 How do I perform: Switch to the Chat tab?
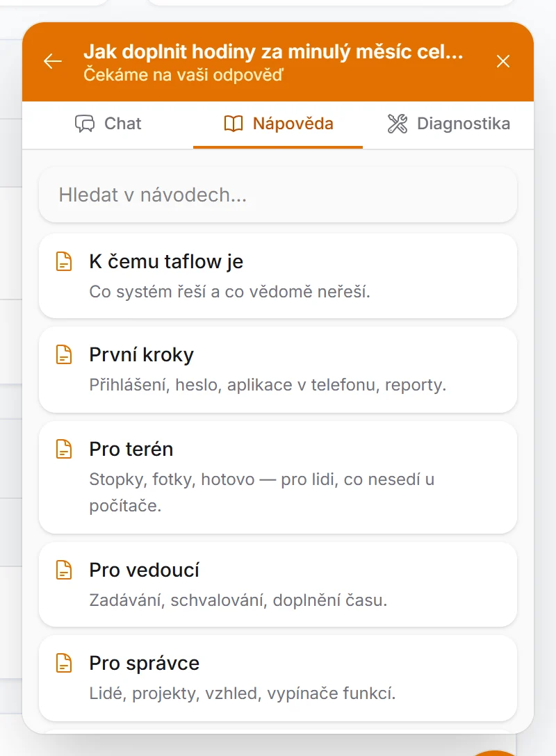108,124
